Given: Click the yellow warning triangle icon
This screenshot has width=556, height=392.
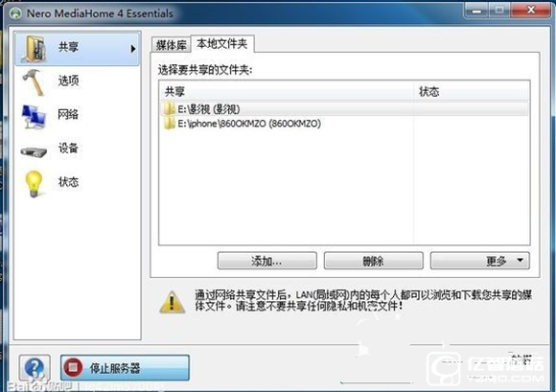Looking at the screenshot, I should pyautogui.click(x=172, y=302).
